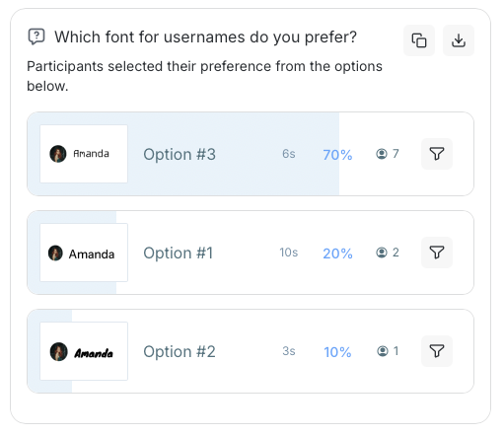Open the Option #3 Amanda font thumbnail

coord(84,154)
